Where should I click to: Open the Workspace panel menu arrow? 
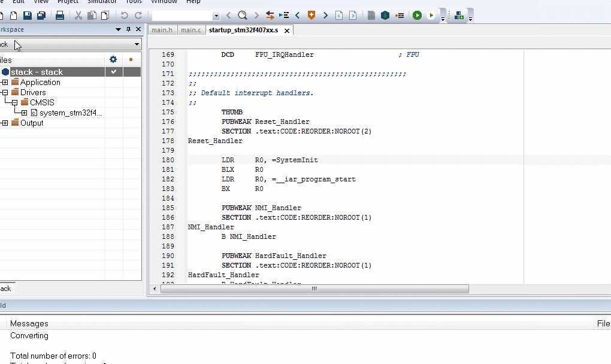click(x=118, y=29)
